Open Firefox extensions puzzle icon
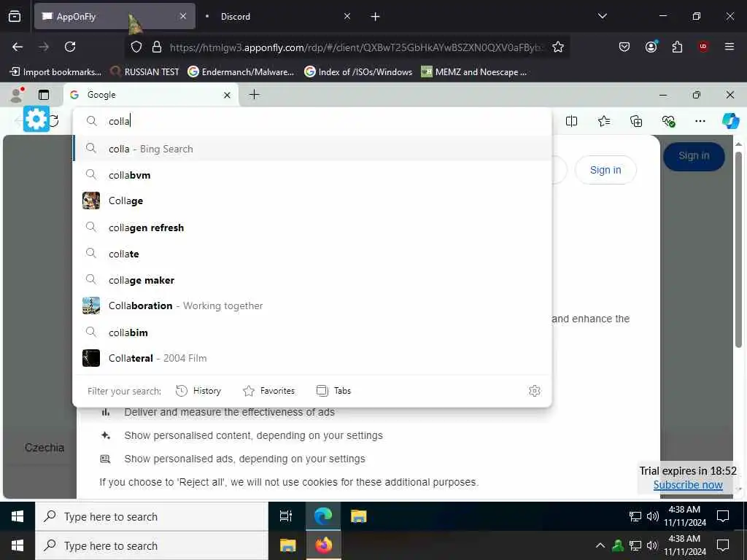The image size is (747, 560). click(x=677, y=47)
